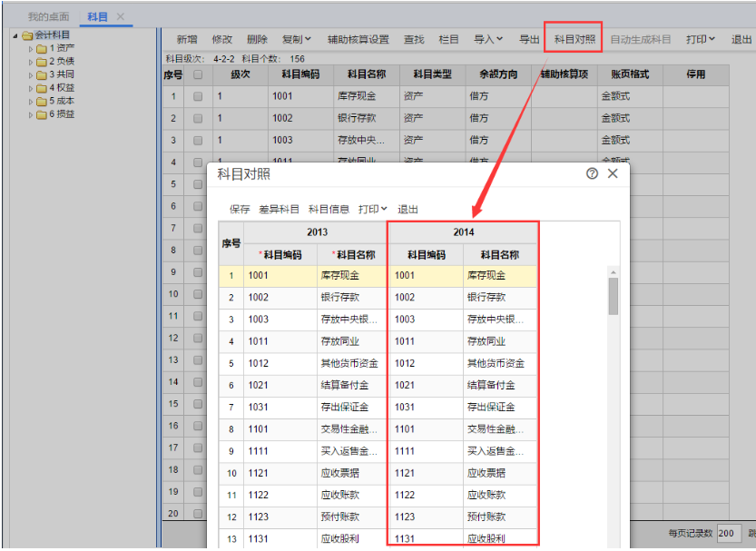The width and height of the screenshot is (756, 551).
Task: Click 查找 in the toolbar
Action: [x=414, y=39]
